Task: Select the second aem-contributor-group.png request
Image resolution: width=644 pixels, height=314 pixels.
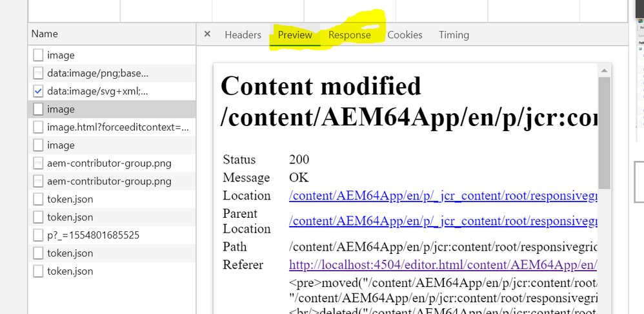Action: click(109, 182)
